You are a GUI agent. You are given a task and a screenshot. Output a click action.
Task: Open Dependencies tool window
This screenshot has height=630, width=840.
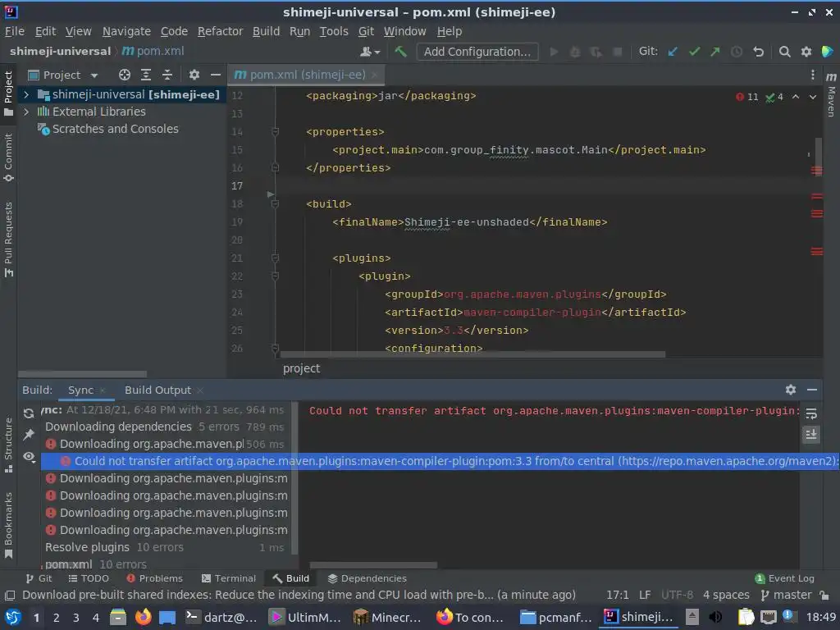tap(367, 578)
